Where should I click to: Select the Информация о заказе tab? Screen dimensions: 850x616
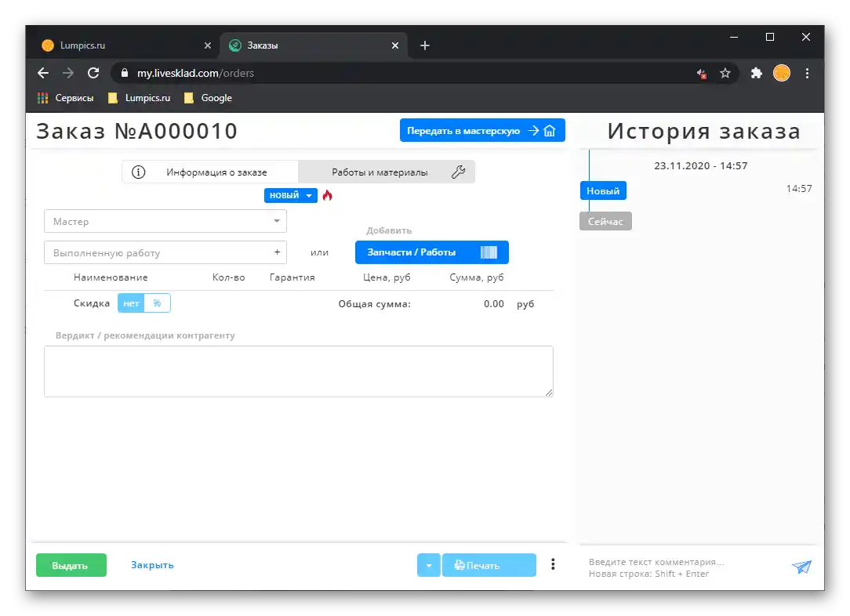209,171
